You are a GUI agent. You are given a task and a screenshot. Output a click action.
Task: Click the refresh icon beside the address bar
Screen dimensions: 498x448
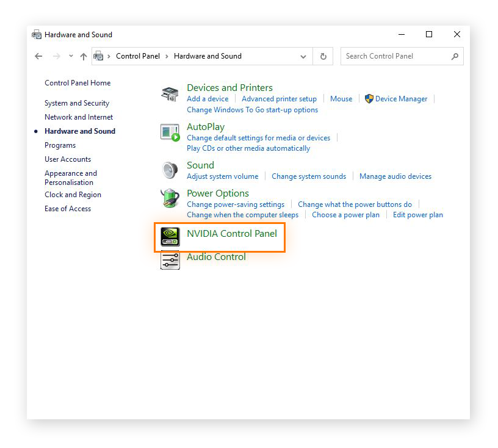tap(323, 56)
